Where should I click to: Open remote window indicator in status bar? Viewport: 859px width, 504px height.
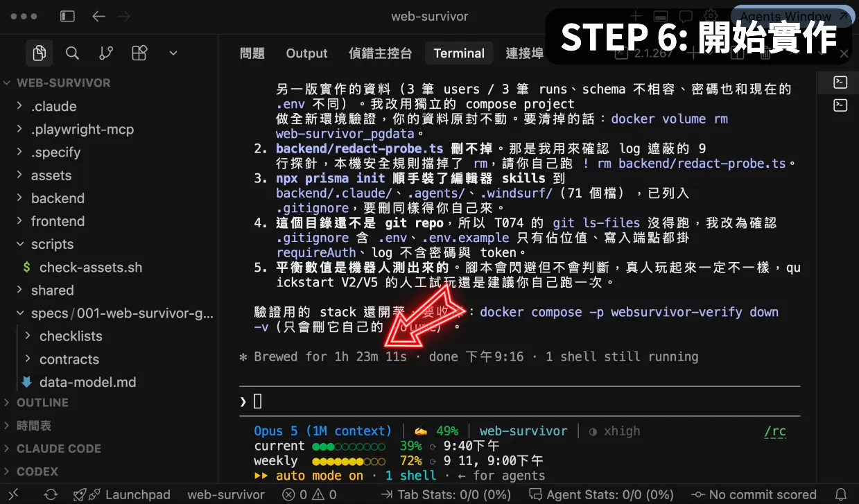pos(13,494)
